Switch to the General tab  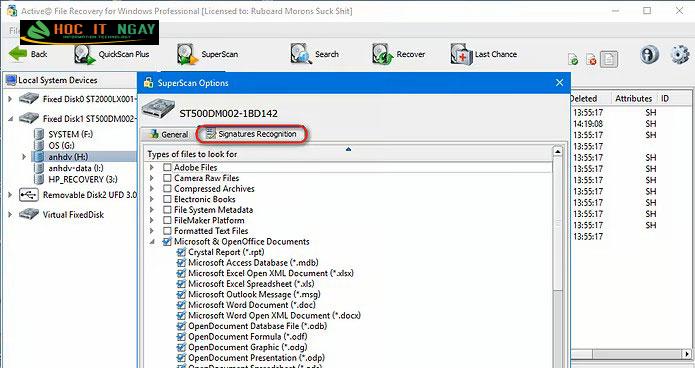(168, 134)
